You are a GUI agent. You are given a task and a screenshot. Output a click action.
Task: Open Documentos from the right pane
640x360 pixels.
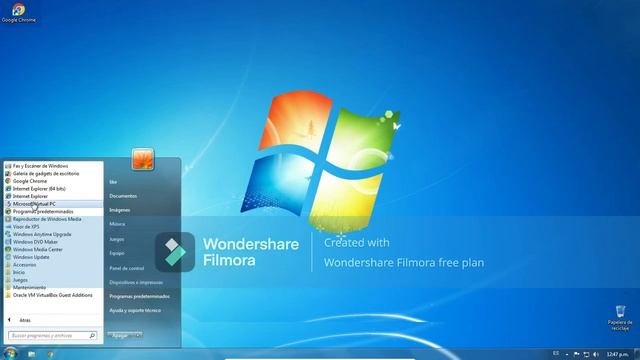coord(123,196)
